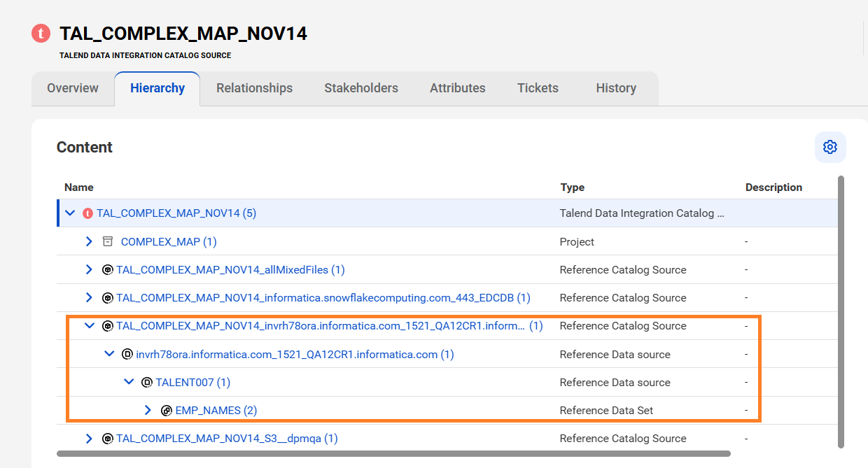Viewport: 868px width, 468px height.
Task: Expand the TAL_COMPLEX_MAP_NOV14_S3__dpmqa row
Action: [x=89, y=439]
